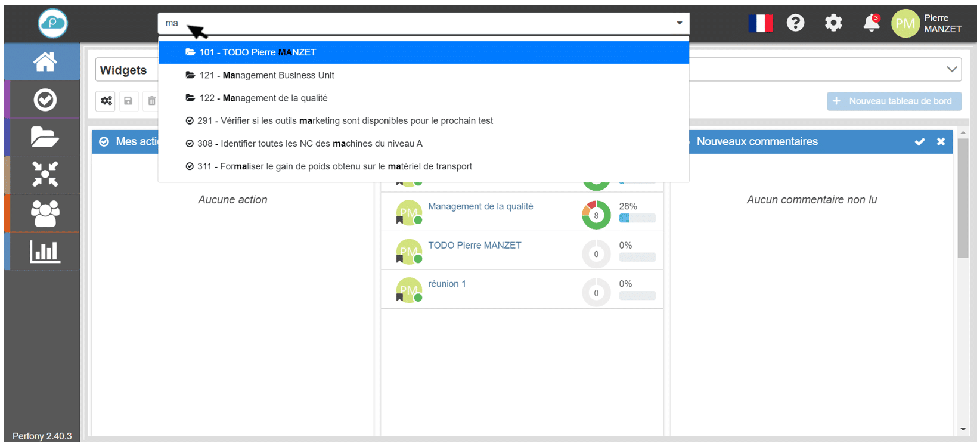This screenshot has height=446, width=980.
Task: Open the Home dashboard sidebar icon
Action: (x=45, y=61)
